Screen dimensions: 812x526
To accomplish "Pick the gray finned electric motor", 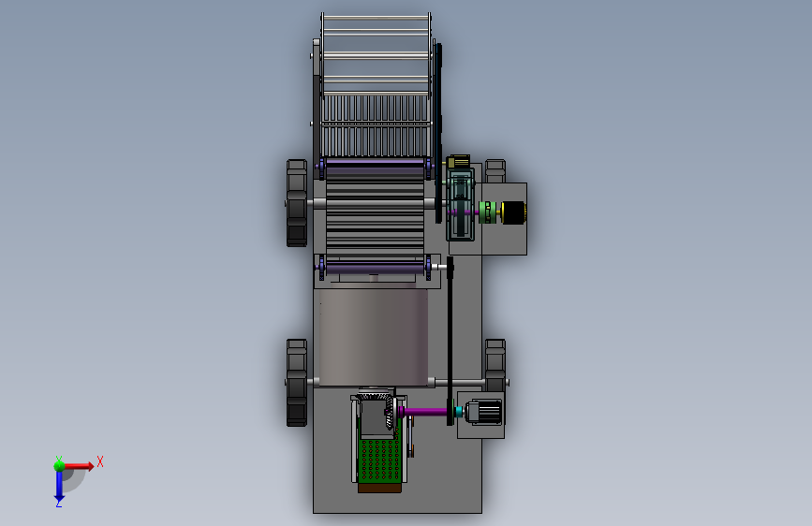I will click(x=483, y=413).
